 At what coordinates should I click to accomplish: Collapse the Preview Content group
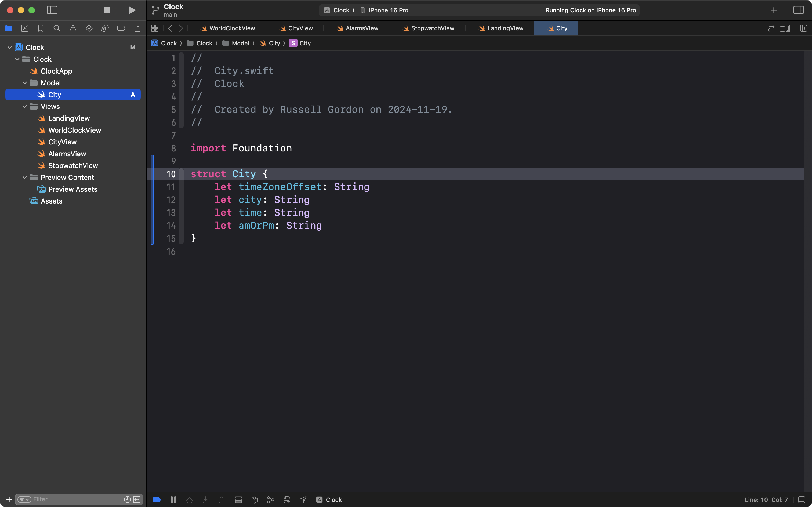(x=24, y=178)
